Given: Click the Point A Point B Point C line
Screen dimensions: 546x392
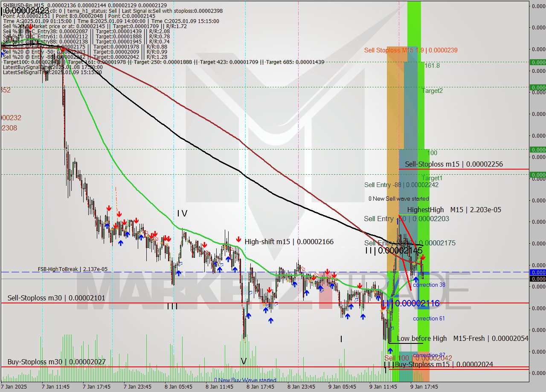Looking at the screenshot, I should point(79,16).
